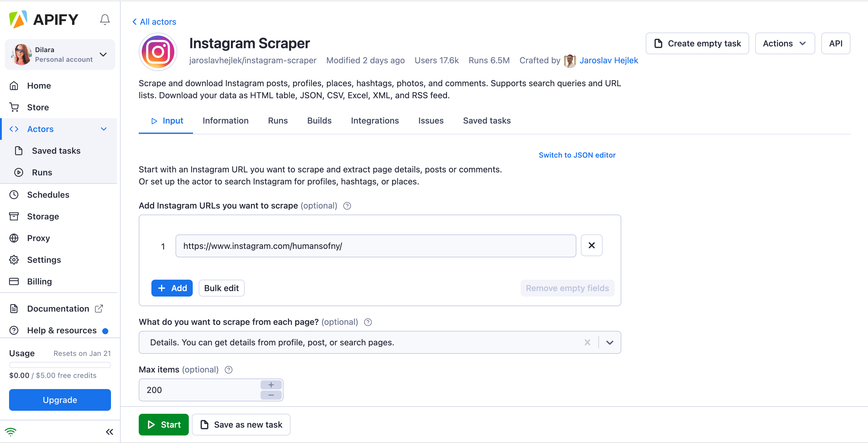Collapse the Actors sidebar section
The image size is (868, 443).
click(x=104, y=129)
